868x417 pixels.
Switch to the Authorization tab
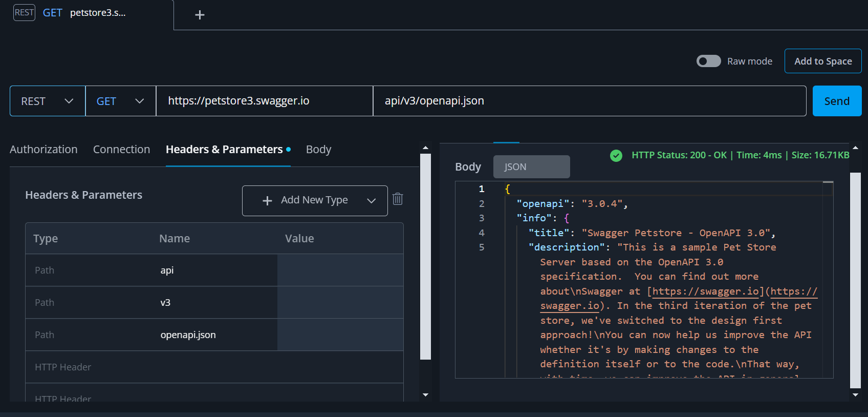coord(44,149)
